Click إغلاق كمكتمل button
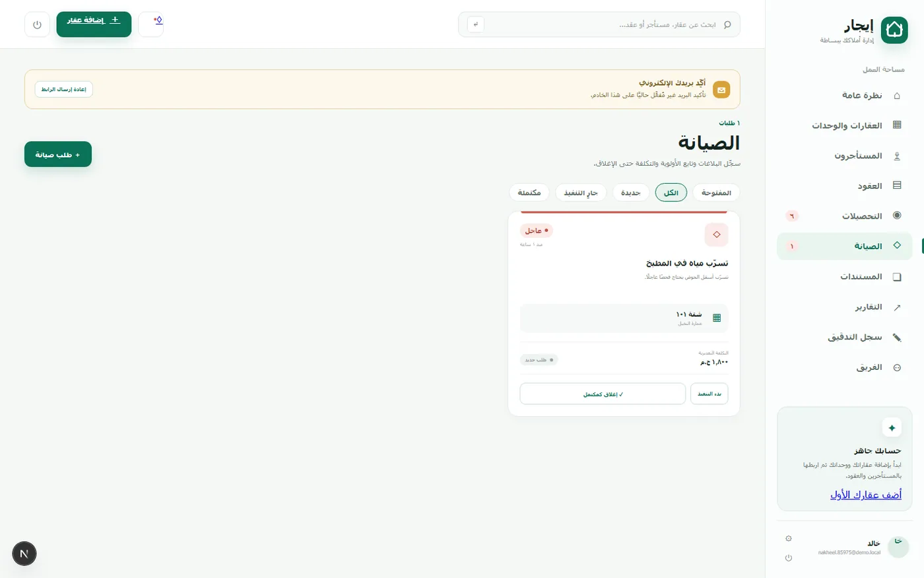Viewport: 924px width, 578px height. 603,394
